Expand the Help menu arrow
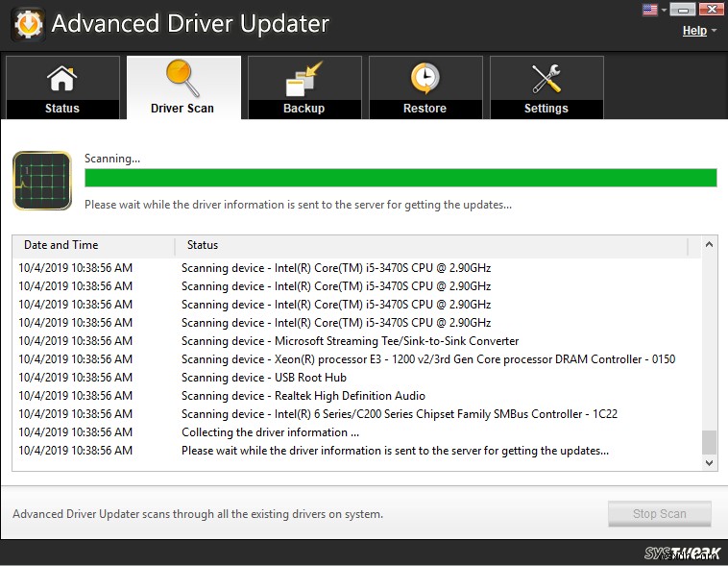 click(x=714, y=31)
